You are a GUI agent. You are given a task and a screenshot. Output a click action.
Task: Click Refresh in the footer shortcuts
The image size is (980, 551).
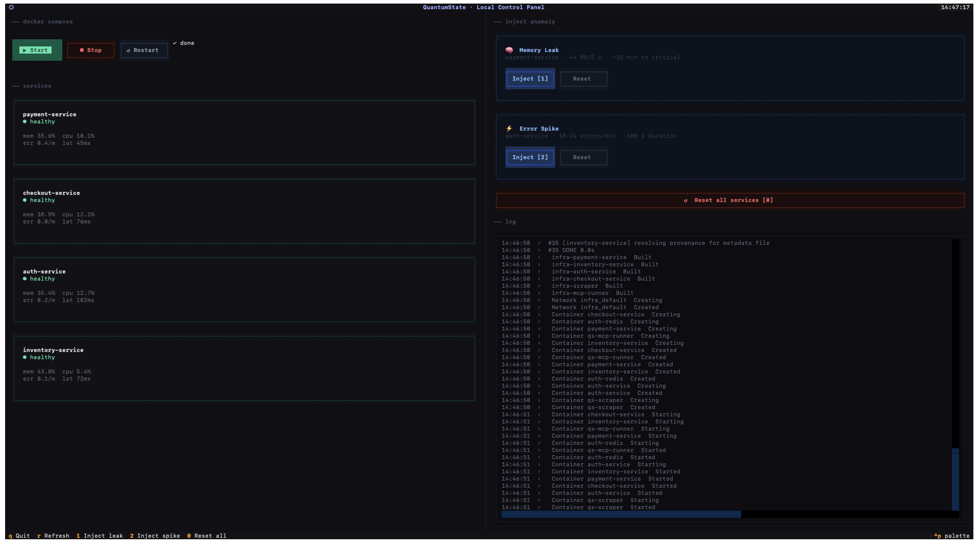(x=53, y=536)
